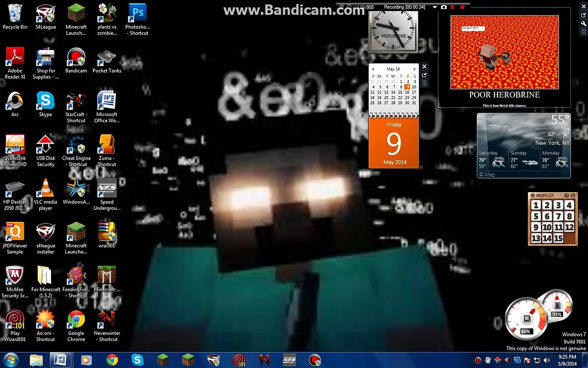Open Adobe Reader XI desktop icon

[15, 63]
